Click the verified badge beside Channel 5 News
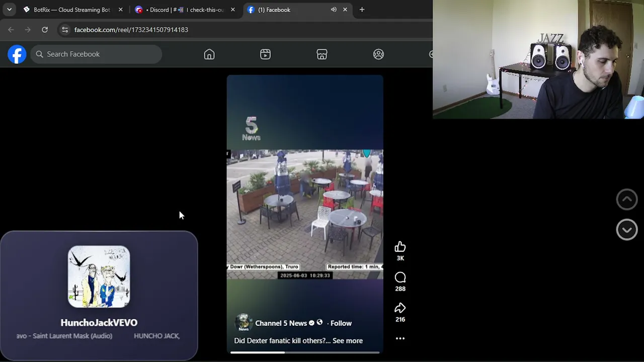This screenshot has width=644, height=362. [311, 323]
